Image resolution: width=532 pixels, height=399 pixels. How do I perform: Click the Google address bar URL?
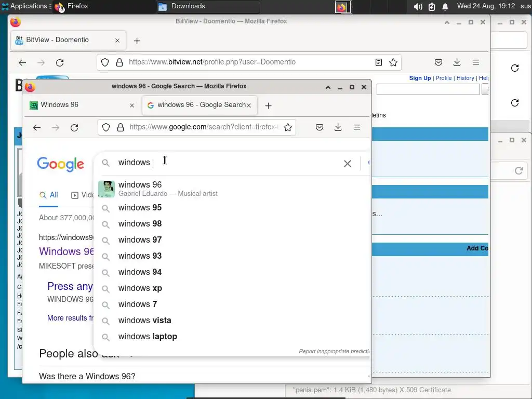[x=204, y=127]
